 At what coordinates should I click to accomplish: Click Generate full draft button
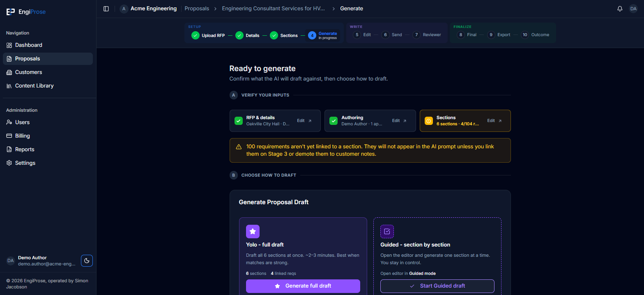[303, 286]
